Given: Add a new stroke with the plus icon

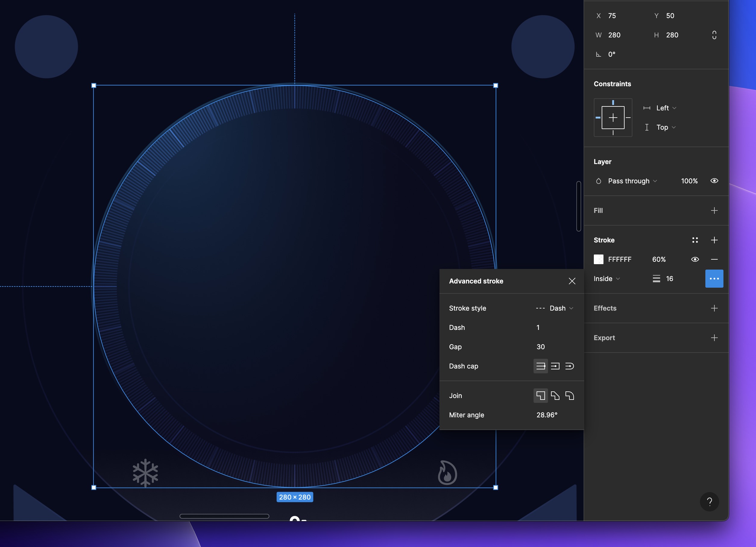Looking at the screenshot, I should coord(715,240).
